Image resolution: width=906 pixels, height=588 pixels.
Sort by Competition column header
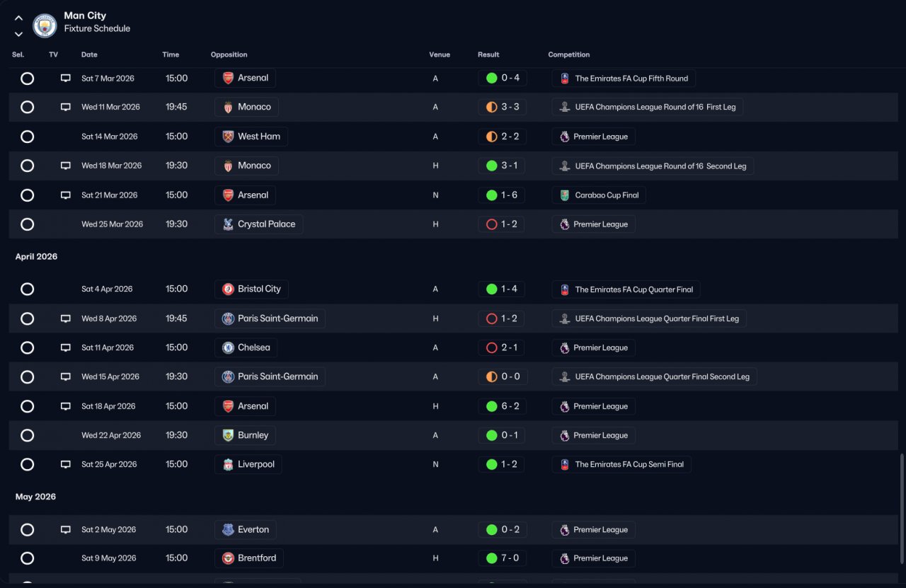tap(568, 54)
